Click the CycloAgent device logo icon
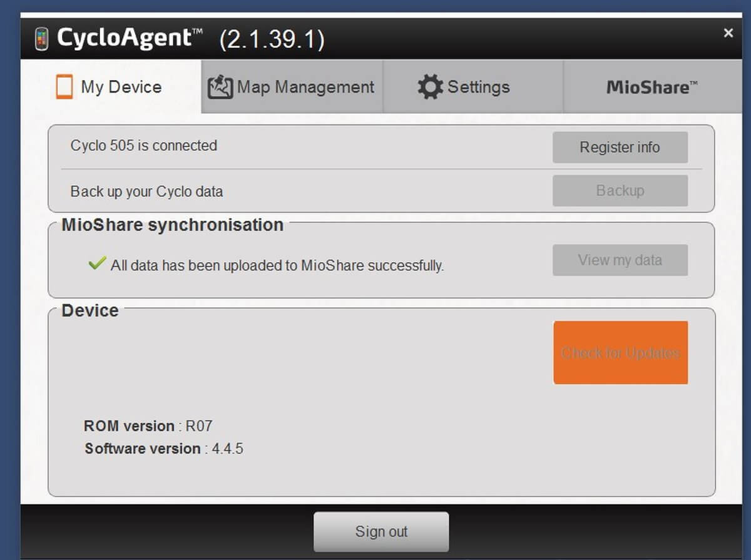Screen dimensions: 751x560 click(42, 39)
